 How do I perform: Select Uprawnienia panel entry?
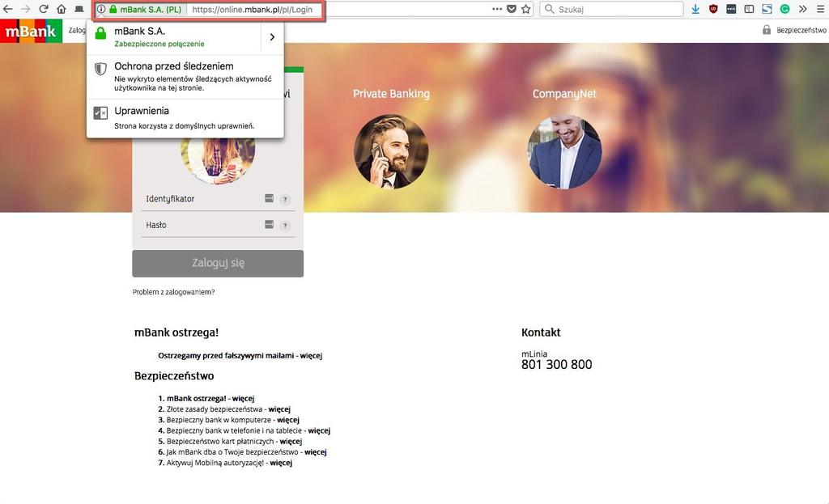[x=185, y=118]
